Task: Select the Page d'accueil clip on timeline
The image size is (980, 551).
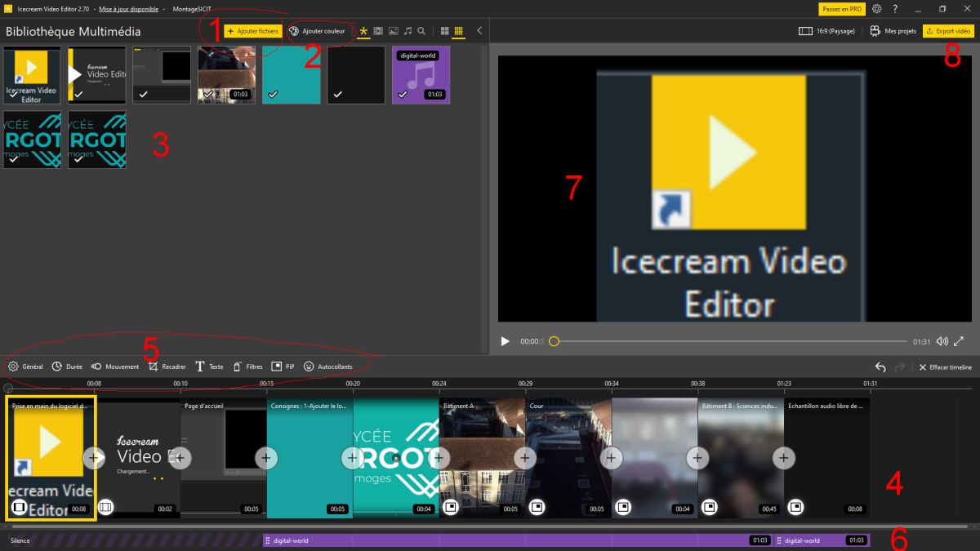Action: click(224, 458)
